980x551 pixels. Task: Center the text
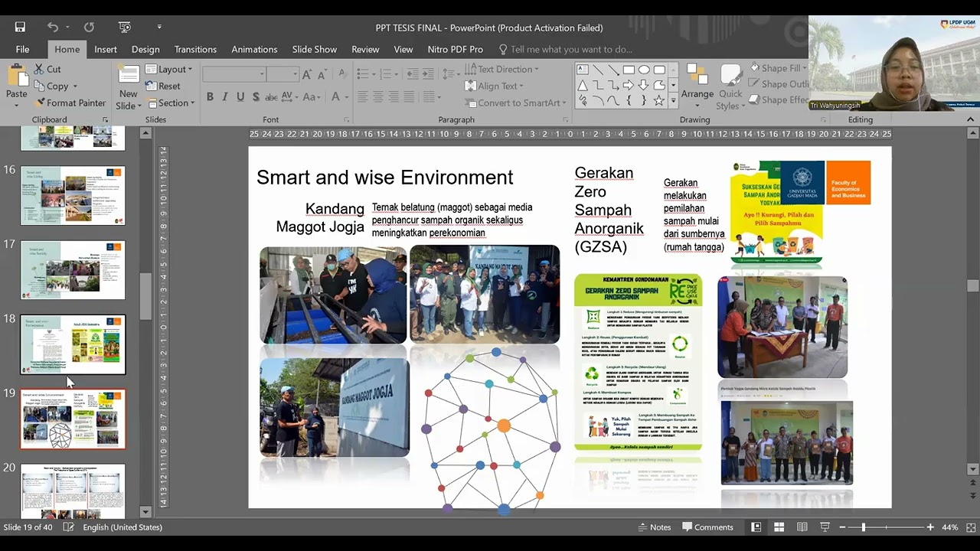click(x=380, y=97)
